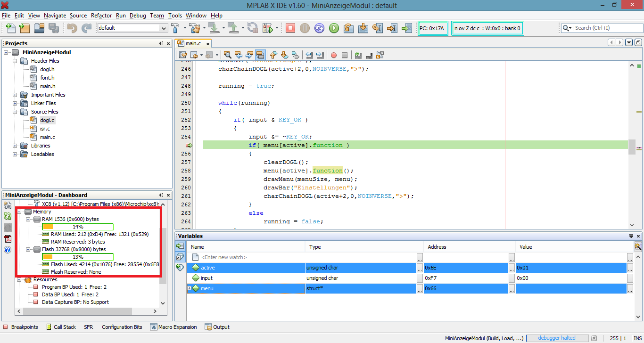This screenshot has width=644, height=343.
Task: Click Start Macro Recording red circle
Action: point(334,55)
